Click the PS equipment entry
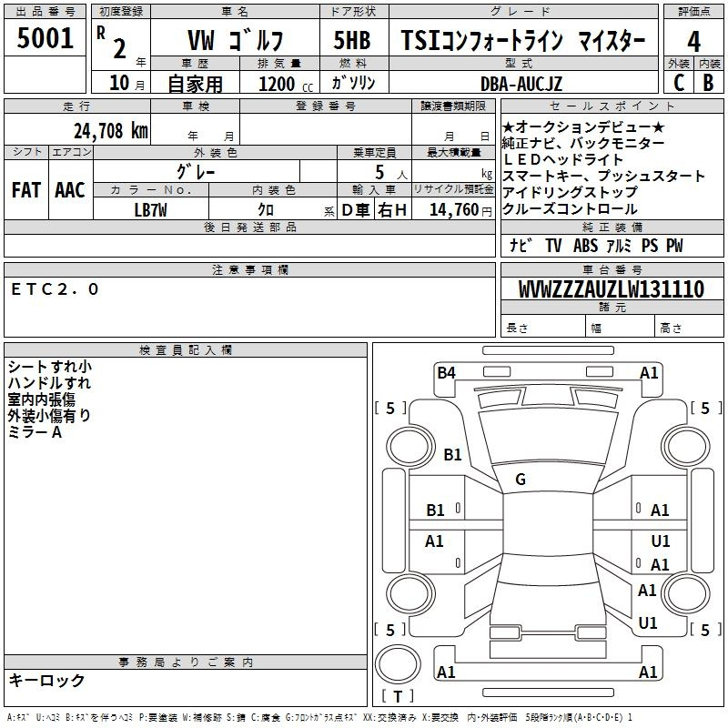 650,245
